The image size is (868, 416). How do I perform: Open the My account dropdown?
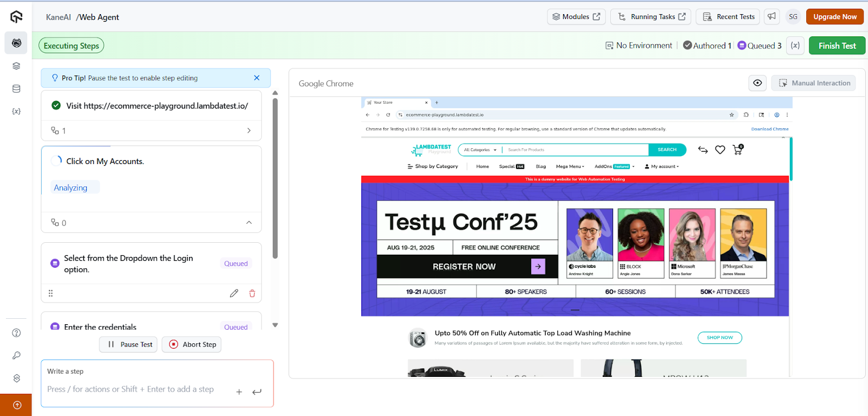click(662, 167)
